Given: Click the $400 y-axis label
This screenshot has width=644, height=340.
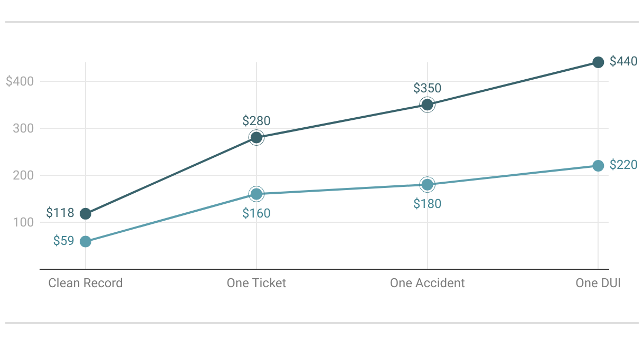Looking at the screenshot, I should pyautogui.click(x=20, y=81).
